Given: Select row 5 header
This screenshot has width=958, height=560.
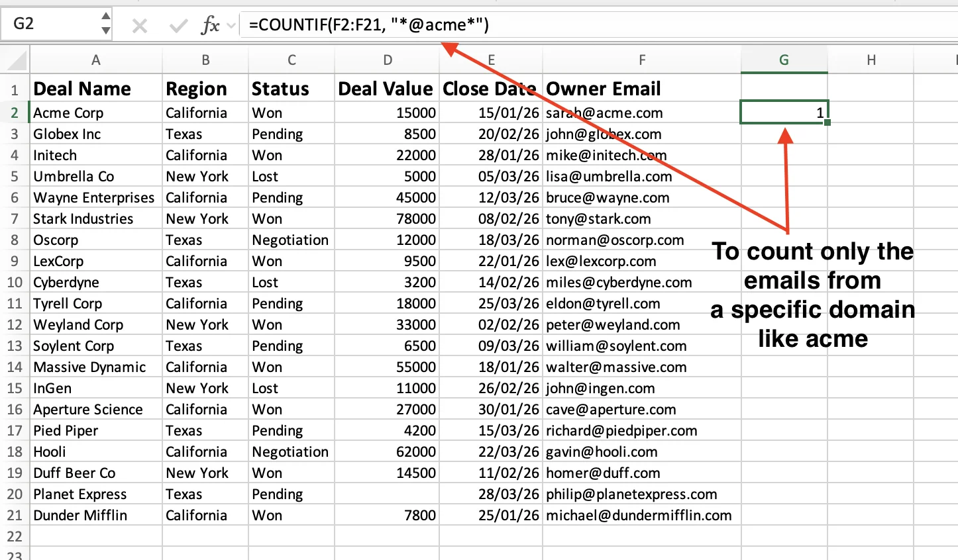Looking at the screenshot, I should 15,177.
